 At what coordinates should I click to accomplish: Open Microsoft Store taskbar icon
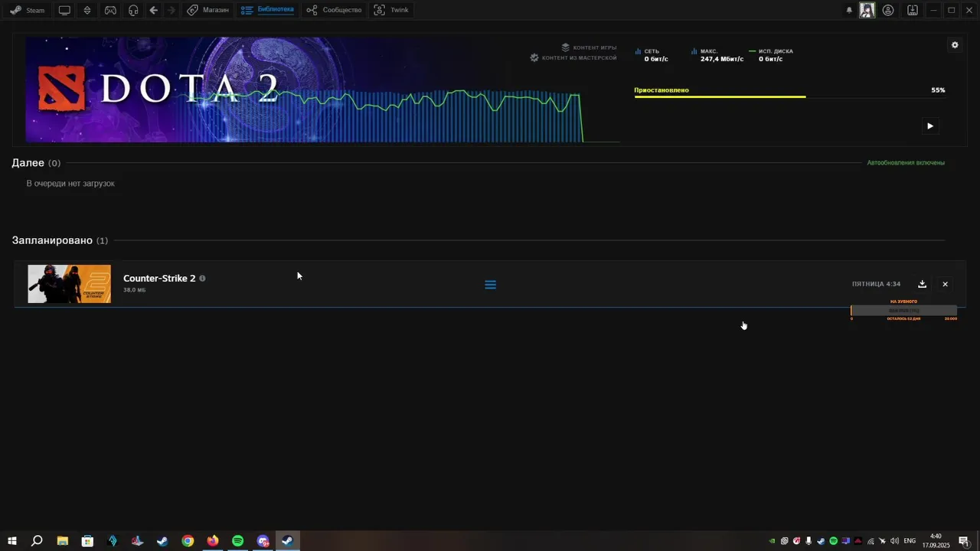(x=87, y=541)
